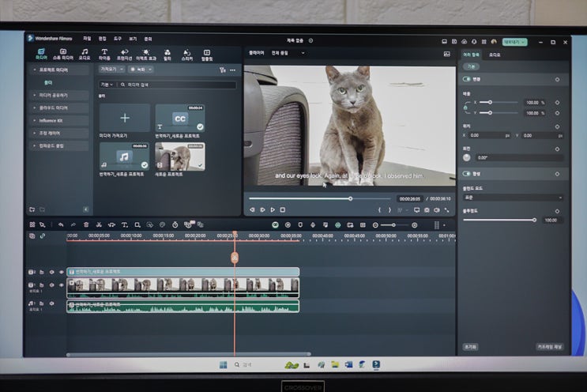Open the Titles (타이틀) library tab
This screenshot has height=392, width=587.
(x=104, y=54)
